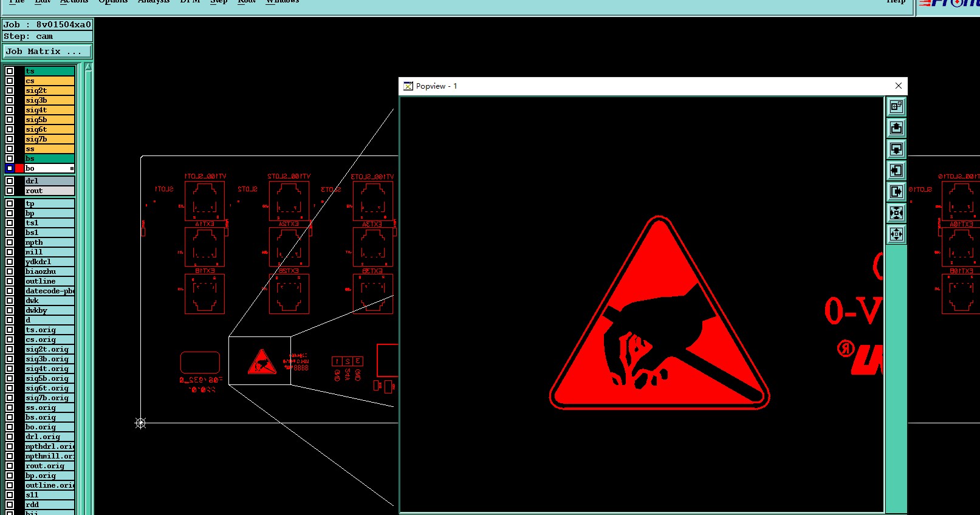980x515 pixels.
Task: Toggle the rout layer checkbox
Action: pos(10,191)
